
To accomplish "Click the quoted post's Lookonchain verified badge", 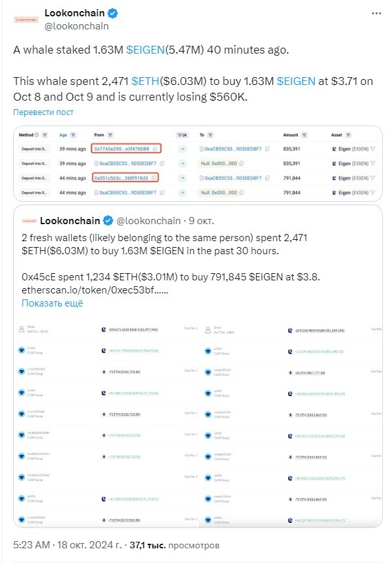I will (108, 220).
